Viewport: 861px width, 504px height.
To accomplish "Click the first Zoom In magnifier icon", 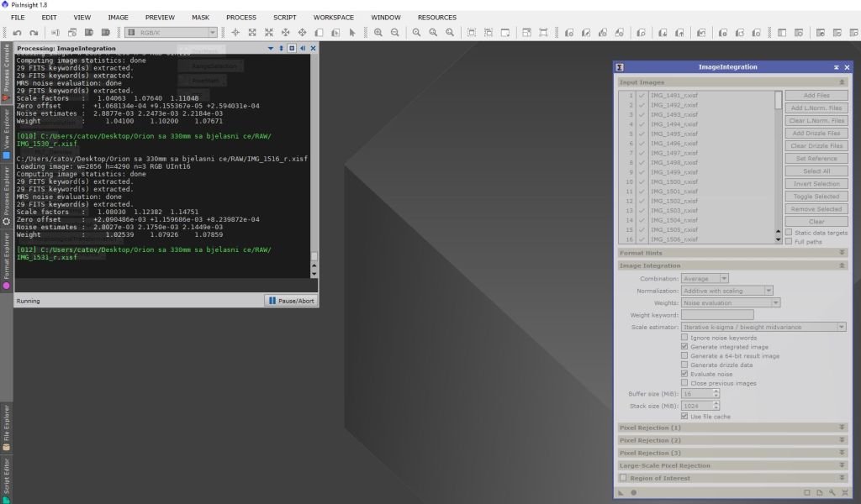I will (378, 33).
